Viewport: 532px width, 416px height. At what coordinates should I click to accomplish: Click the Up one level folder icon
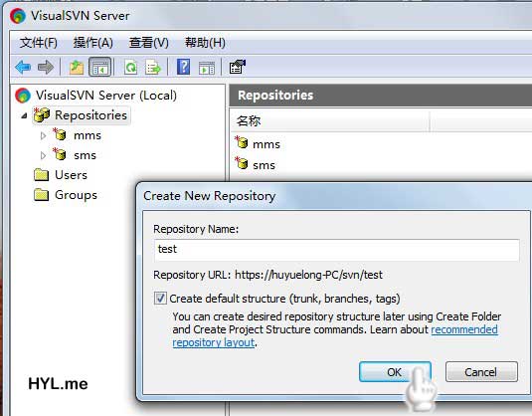[77, 67]
